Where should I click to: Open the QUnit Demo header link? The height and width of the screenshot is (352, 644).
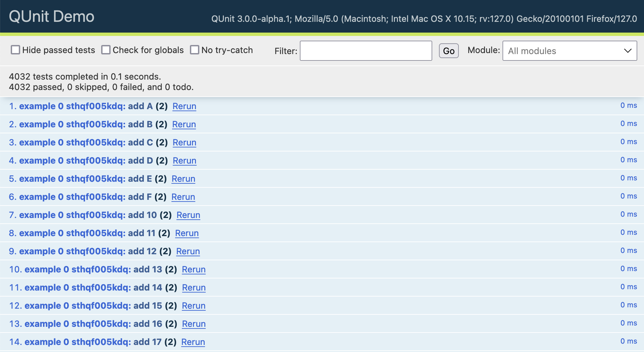[x=51, y=16]
